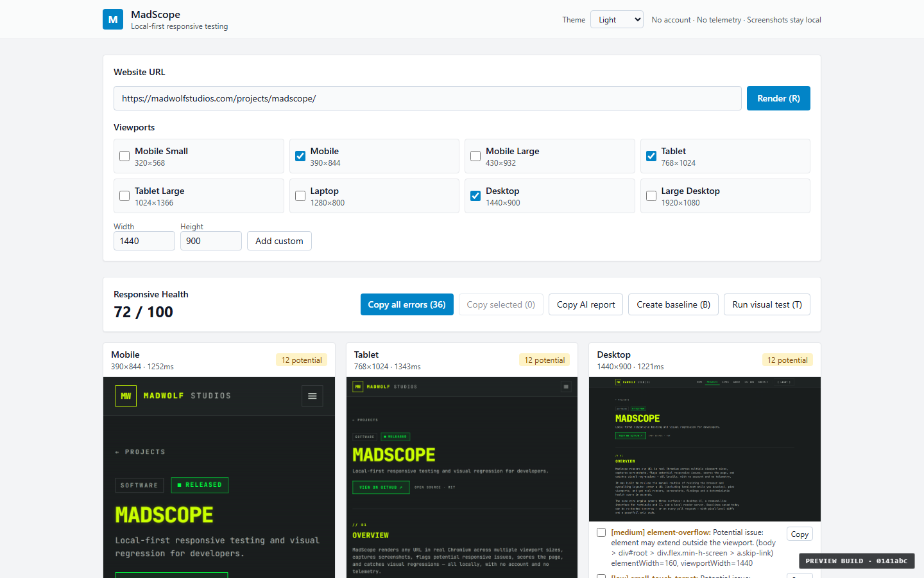
Task: Click the hamburger menu icon in Mobile preview
Action: coord(312,396)
